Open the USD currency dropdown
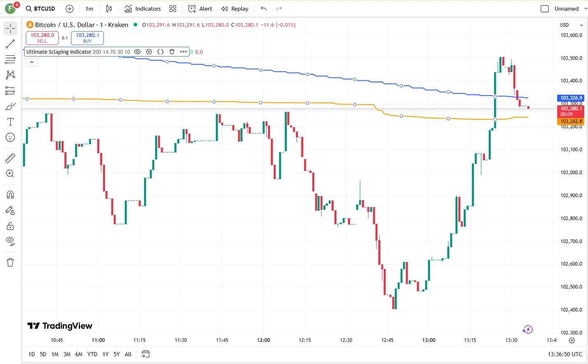588x364 pixels. pos(571,25)
